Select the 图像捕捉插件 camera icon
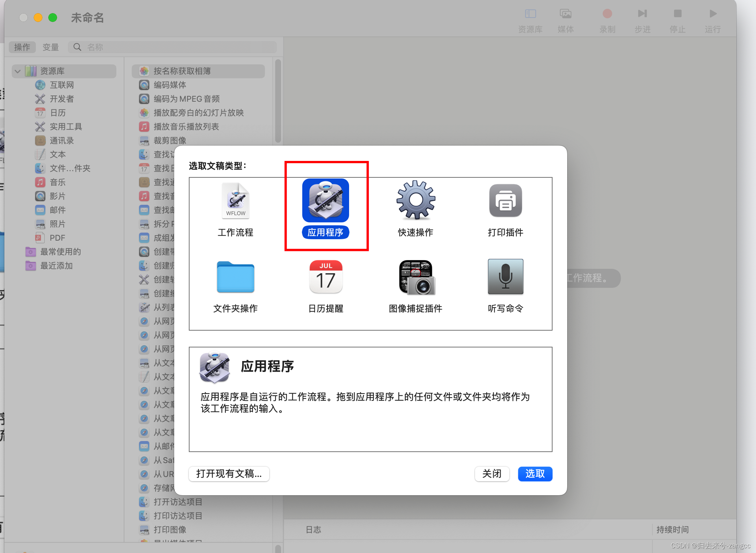Image resolution: width=756 pixels, height=553 pixels. (x=417, y=277)
